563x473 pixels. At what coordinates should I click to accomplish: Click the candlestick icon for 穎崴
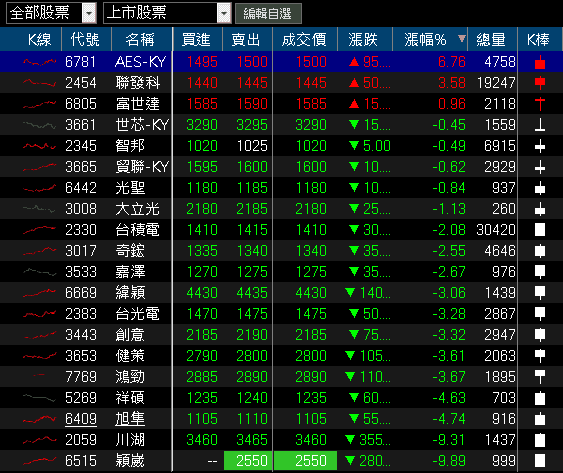pyautogui.click(x=540, y=461)
